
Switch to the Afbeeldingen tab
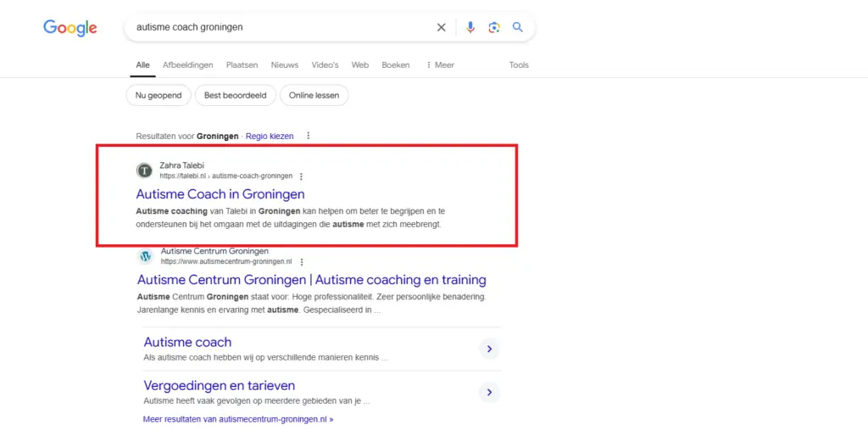click(x=187, y=64)
